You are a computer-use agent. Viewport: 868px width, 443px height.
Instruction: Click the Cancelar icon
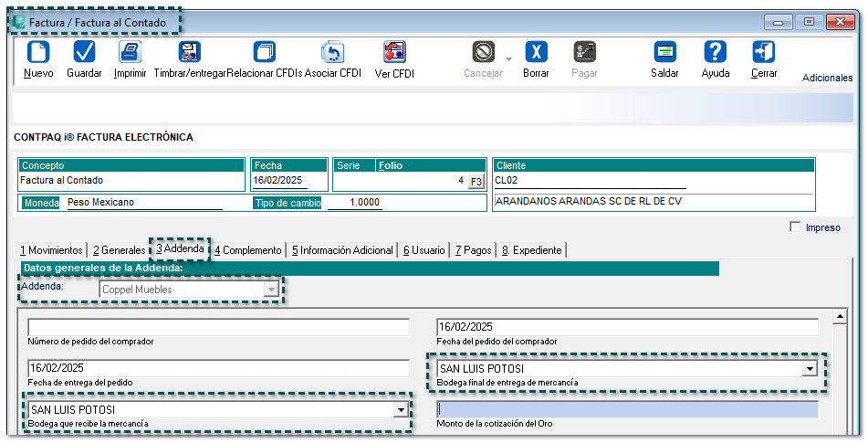[x=483, y=52]
